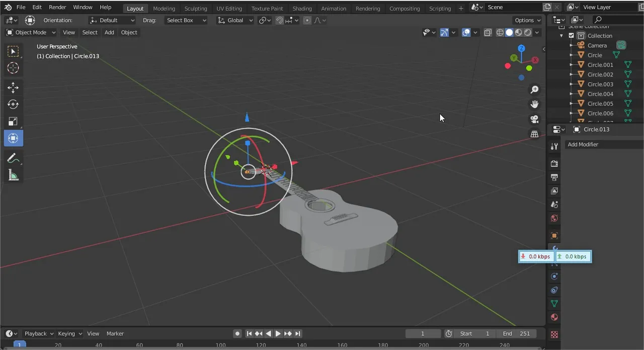Open the pivot point dropdown
644x350 pixels.
(x=265, y=20)
